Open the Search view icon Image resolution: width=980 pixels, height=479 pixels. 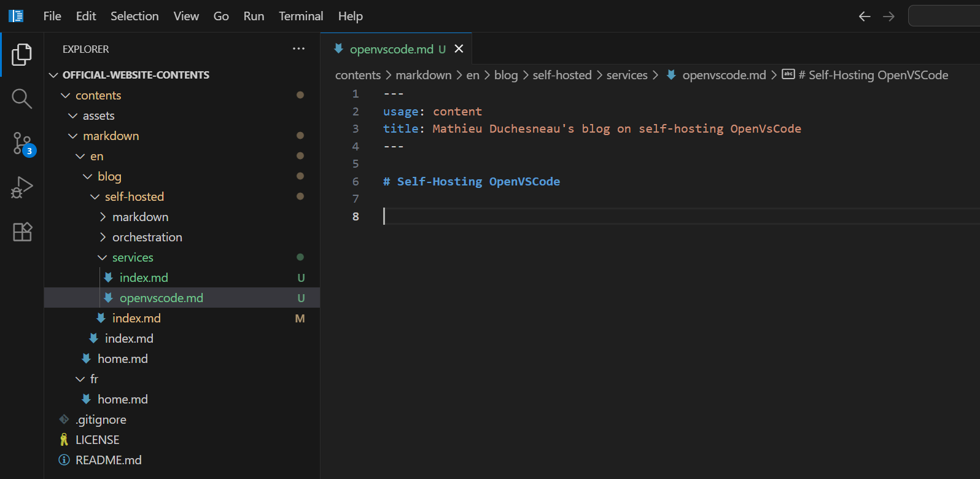[x=22, y=99]
